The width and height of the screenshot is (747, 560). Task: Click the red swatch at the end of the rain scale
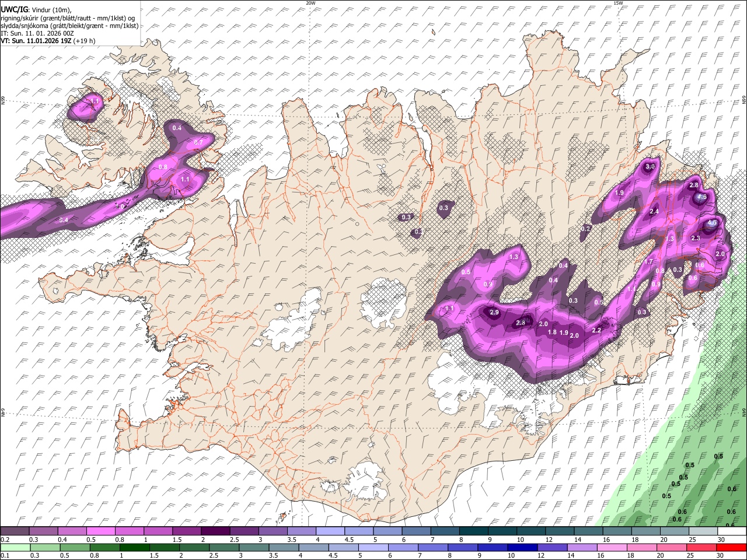pos(732,548)
